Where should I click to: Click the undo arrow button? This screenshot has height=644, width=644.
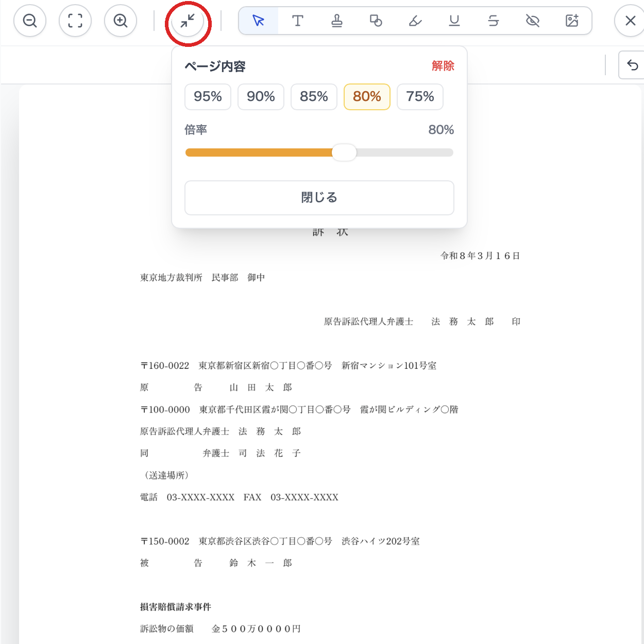[632, 65]
